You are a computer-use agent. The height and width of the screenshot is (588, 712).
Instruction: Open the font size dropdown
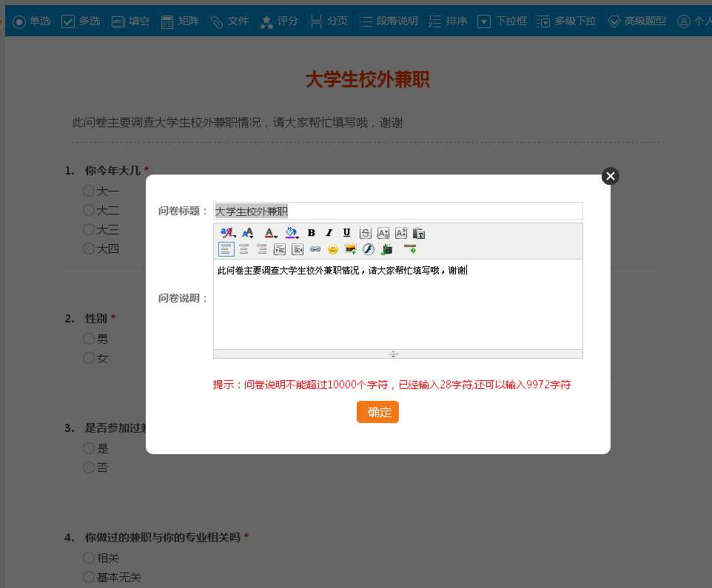coord(247,233)
